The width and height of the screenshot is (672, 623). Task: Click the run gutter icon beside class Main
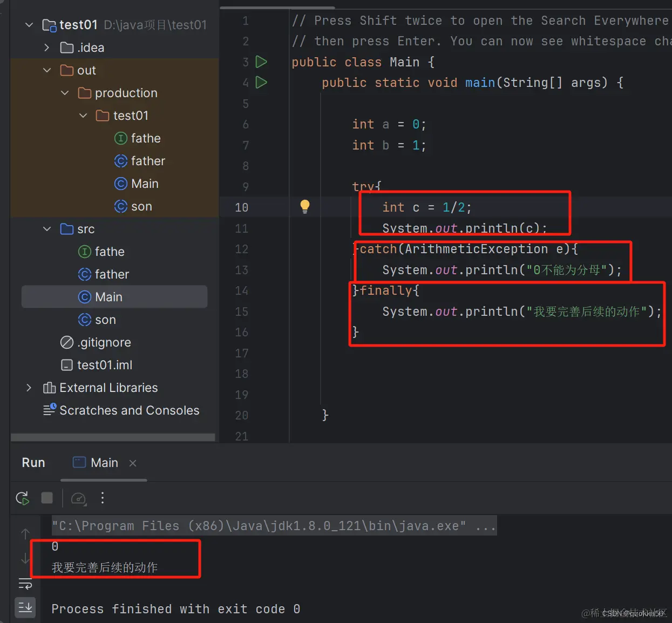(x=261, y=62)
